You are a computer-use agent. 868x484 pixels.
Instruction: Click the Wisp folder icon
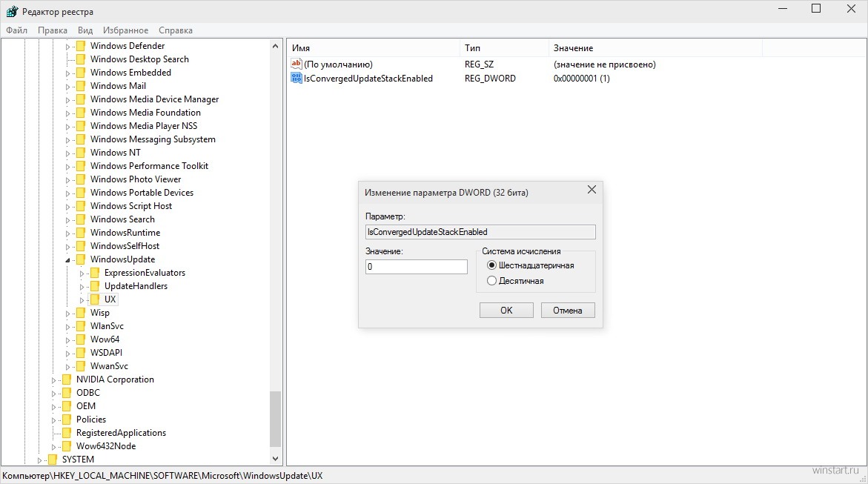click(x=81, y=313)
